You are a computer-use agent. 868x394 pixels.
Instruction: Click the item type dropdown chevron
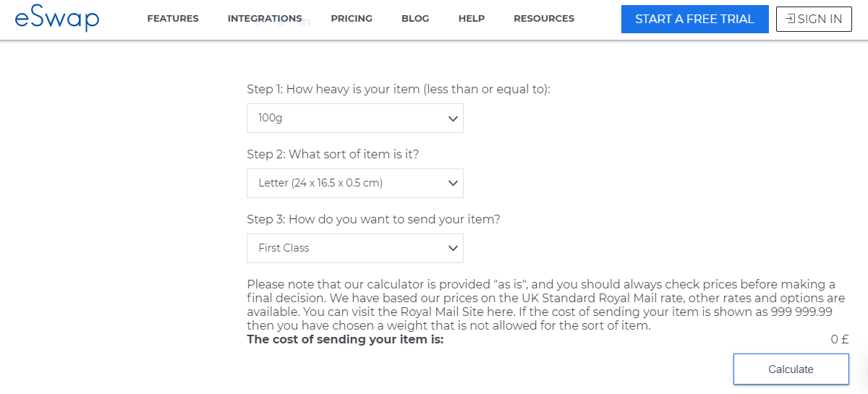click(454, 183)
